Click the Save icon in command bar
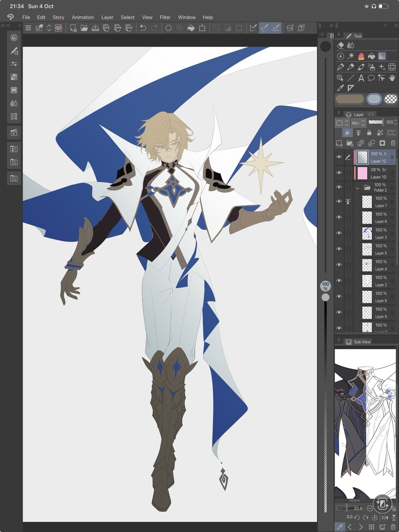Viewport: 399px width, 532px height. (95, 27)
